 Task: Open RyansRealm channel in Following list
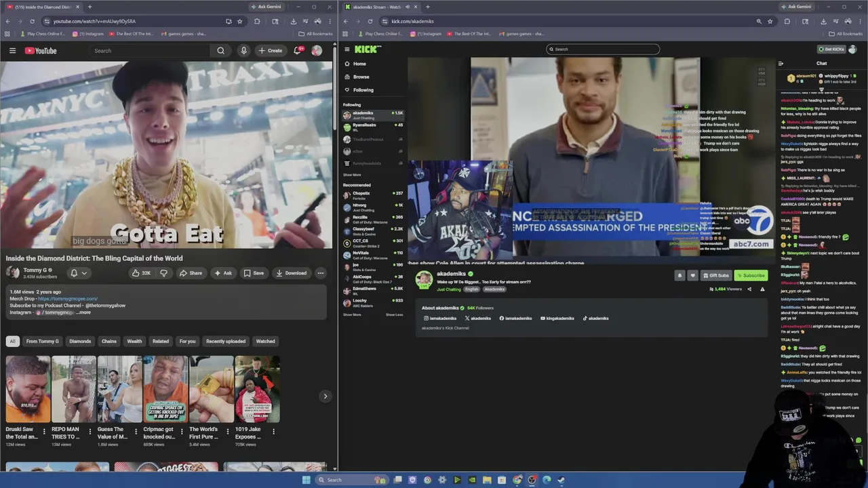[373, 127]
